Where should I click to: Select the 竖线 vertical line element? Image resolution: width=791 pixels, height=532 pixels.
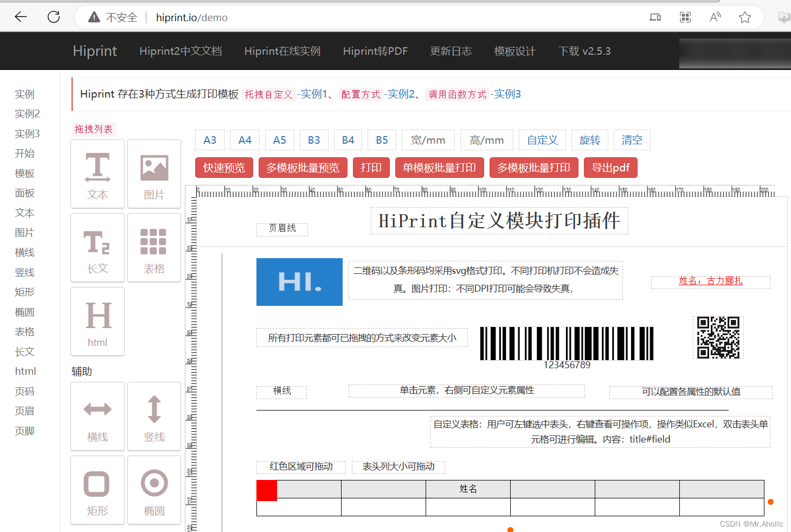[x=154, y=416]
